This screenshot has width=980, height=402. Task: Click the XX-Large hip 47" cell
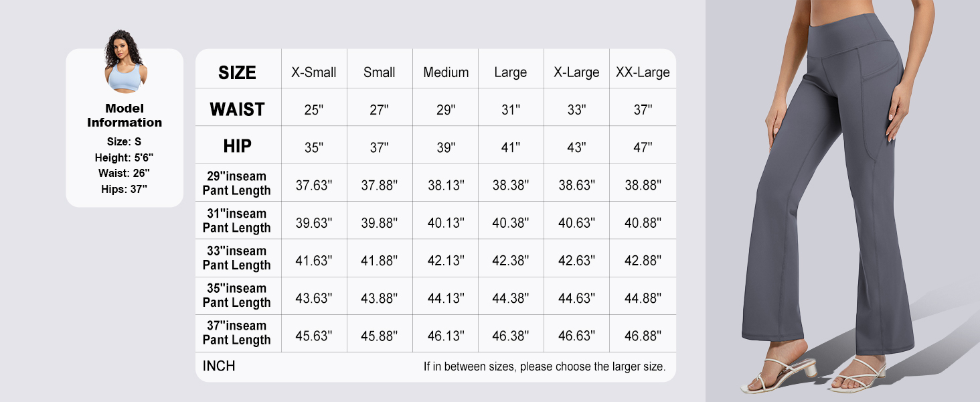click(x=643, y=147)
